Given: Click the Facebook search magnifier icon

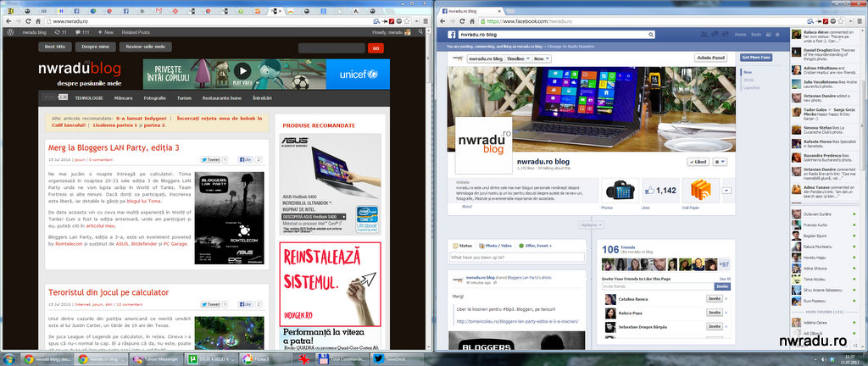Looking at the screenshot, I should [x=650, y=35].
